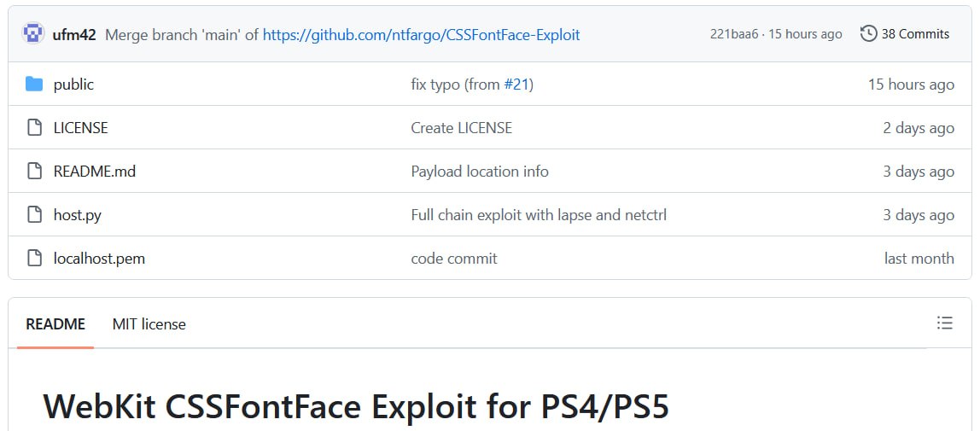Click the LICENSE file icon
980x431 pixels.
point(34,127)
